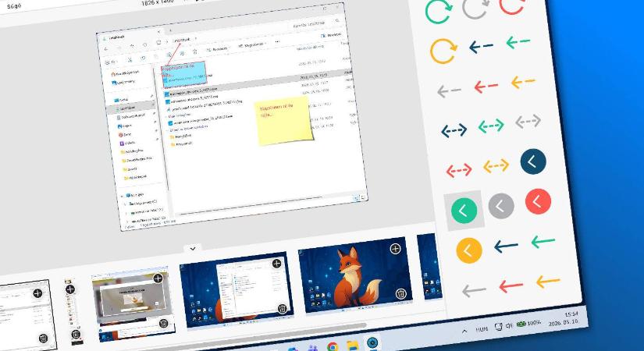Delete the blurred dialog capture via its trash icon
644x351 pixels.
click(x=163, y=324)
